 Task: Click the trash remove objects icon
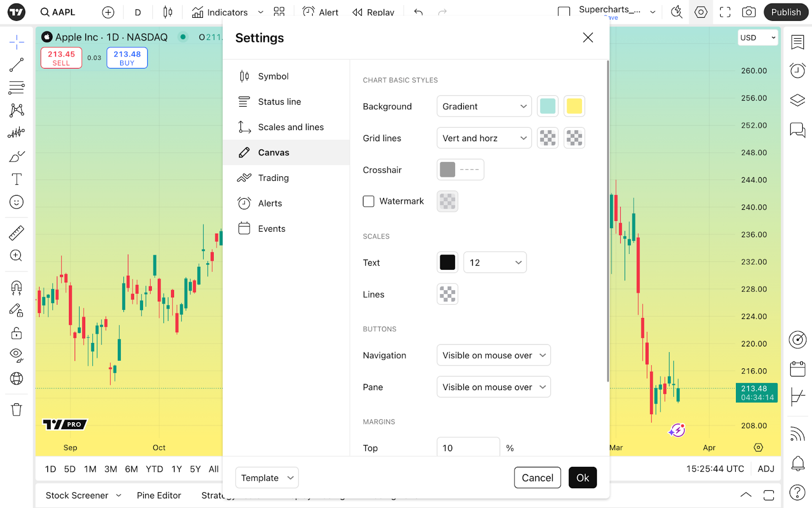point(16,409)
